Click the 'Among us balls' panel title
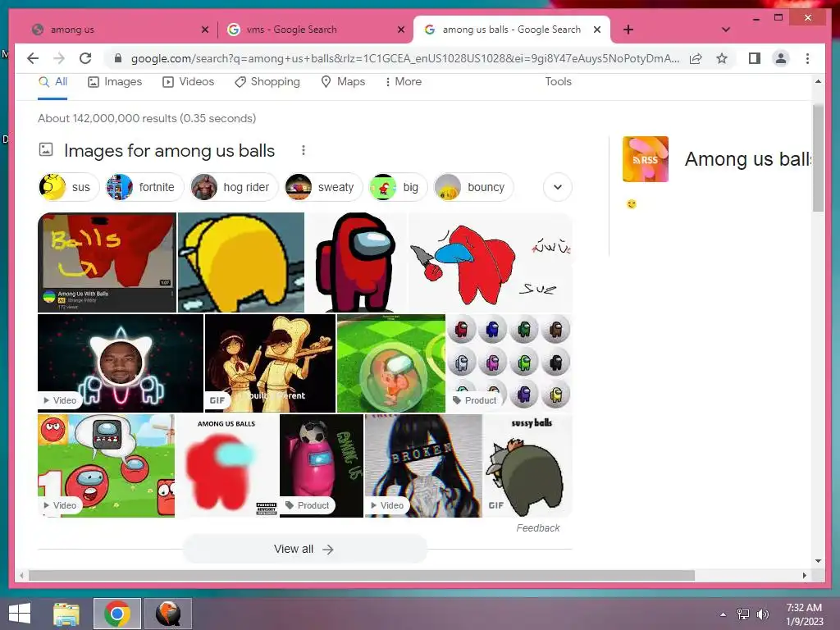The image size is (840, 630). click(x=748, y=159)
